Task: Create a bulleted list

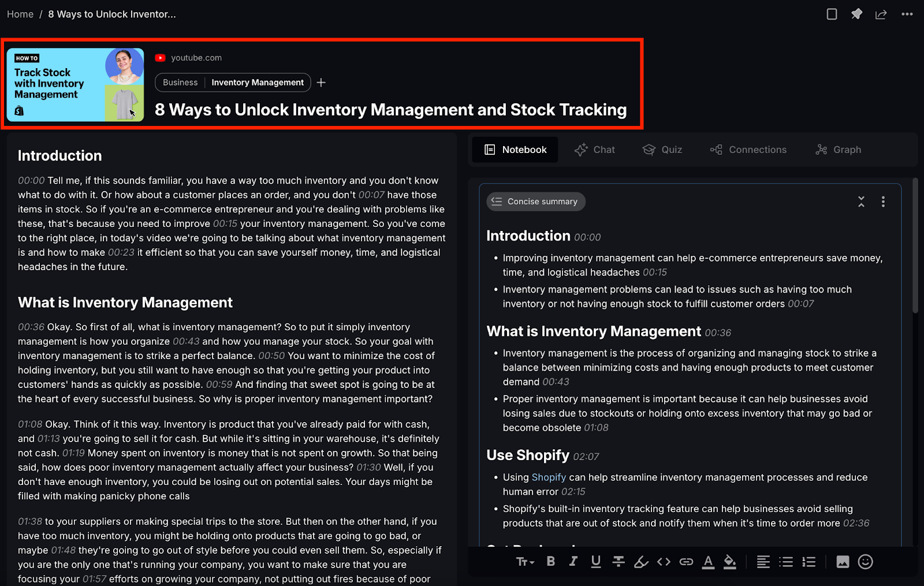Action: tap(786, 562)
